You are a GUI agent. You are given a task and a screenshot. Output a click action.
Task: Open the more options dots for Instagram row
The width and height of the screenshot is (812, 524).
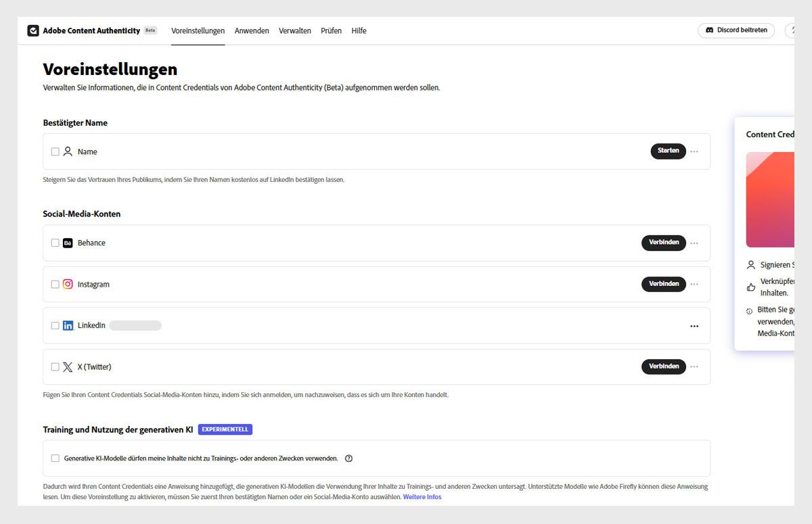[x=694, y=284]
